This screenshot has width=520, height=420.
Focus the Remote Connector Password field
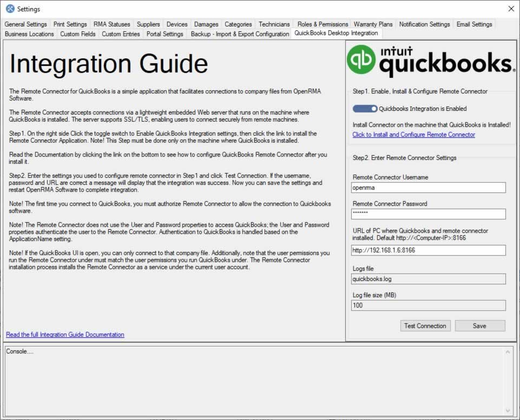click(x=428, y=214)
